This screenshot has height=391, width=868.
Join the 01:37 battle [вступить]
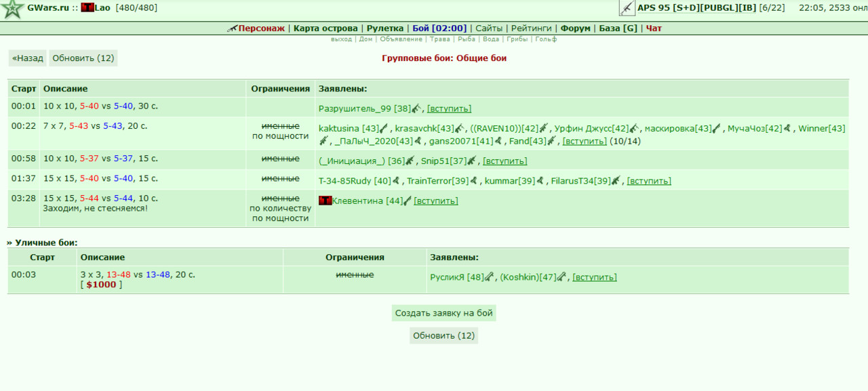click(649, 181)
